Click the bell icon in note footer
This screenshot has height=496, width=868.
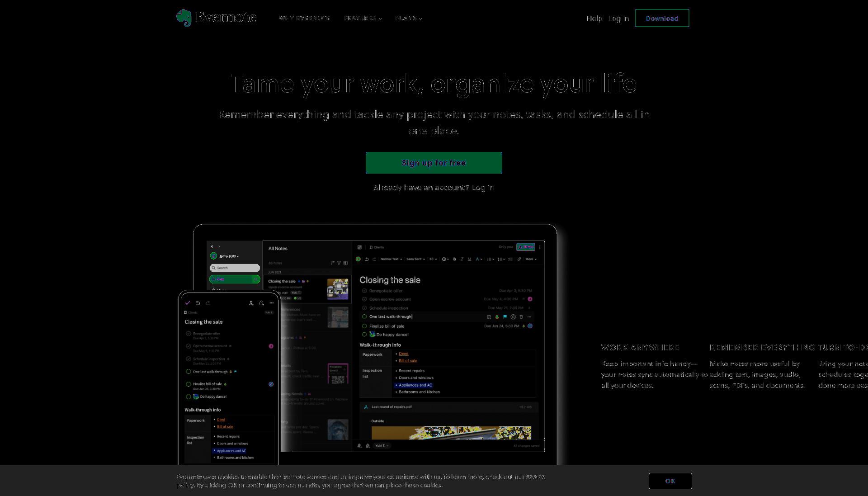pyautogui.click(x=359, y=446)
